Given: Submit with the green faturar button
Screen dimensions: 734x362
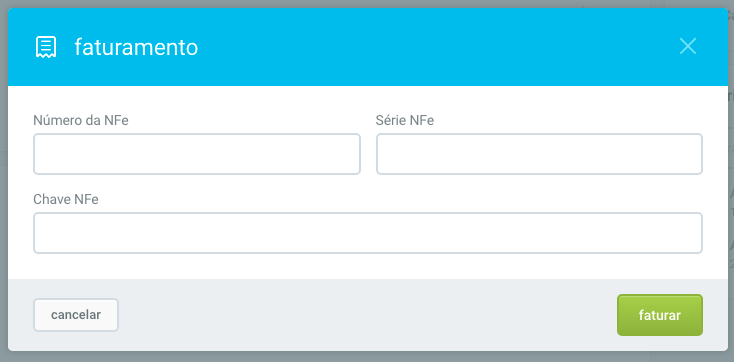Looking at the screenshot, I should pos(660,315).
